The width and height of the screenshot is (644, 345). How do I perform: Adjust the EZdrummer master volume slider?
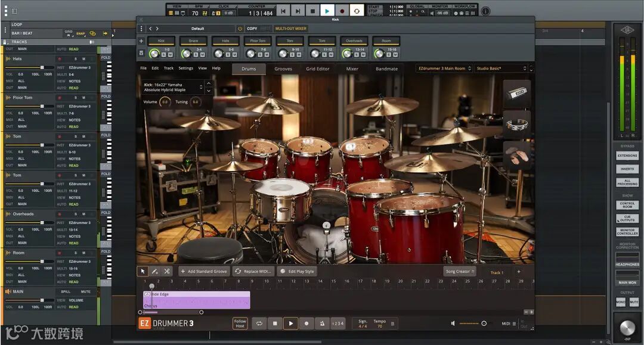[x=483, y=324]
